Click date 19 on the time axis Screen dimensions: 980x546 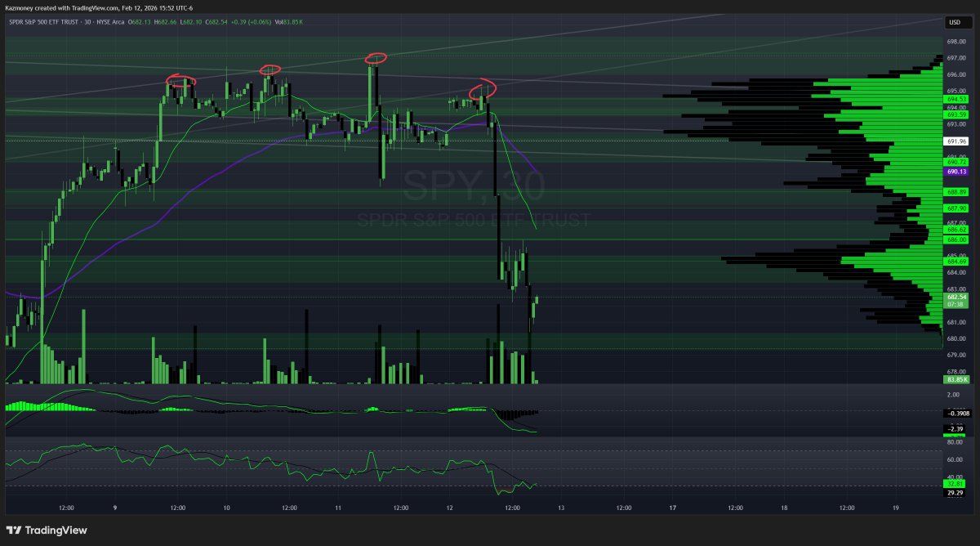coord(896,508)
